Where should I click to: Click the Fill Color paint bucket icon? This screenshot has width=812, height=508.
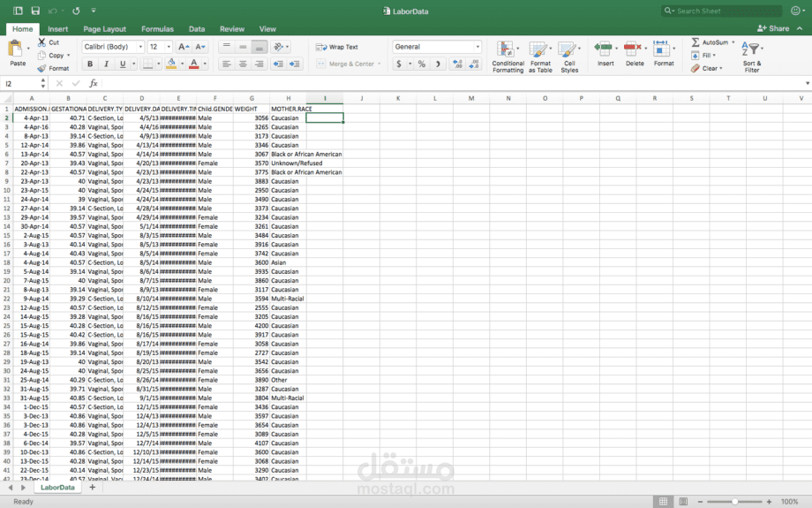click(171, 64)
